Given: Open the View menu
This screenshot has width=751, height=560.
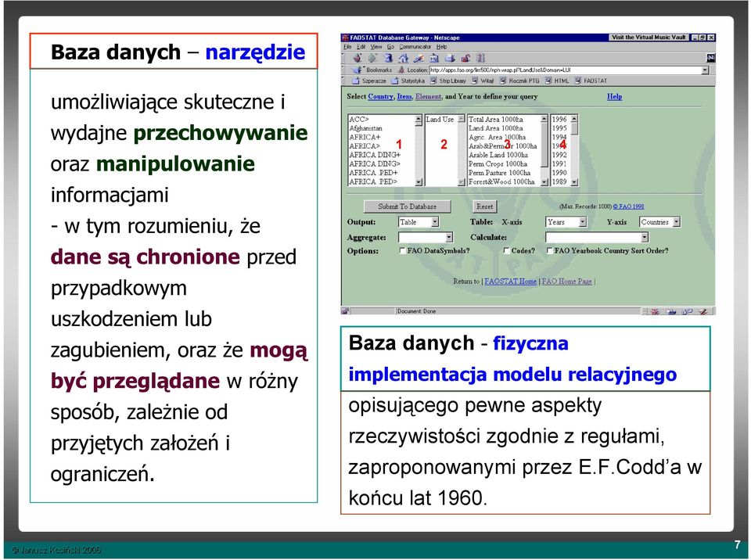Looking at the screenshot, I should pos(376,47).
